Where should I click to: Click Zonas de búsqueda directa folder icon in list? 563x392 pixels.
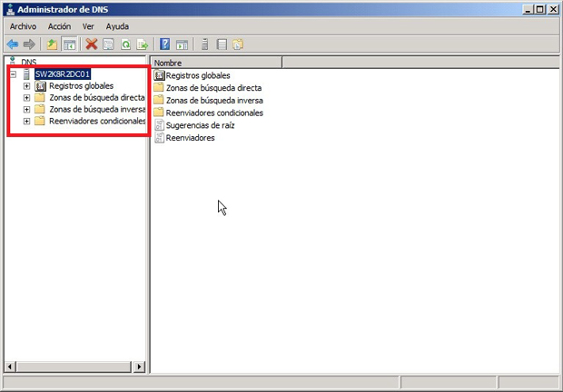pos(158,87)
